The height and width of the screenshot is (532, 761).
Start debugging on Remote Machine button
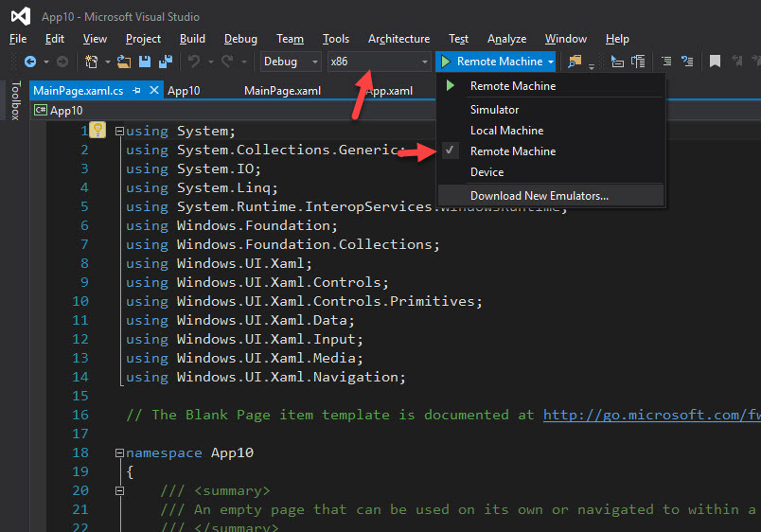491,62
